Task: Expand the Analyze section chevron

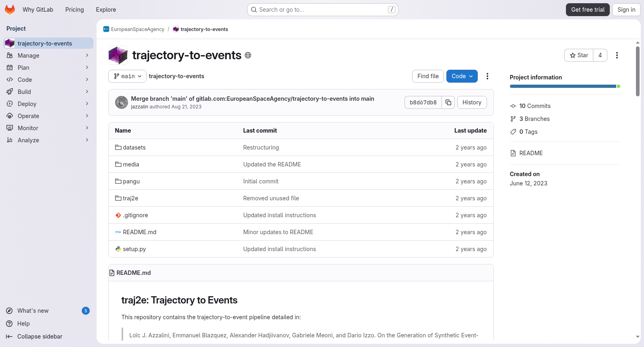Action: point(87,140)
